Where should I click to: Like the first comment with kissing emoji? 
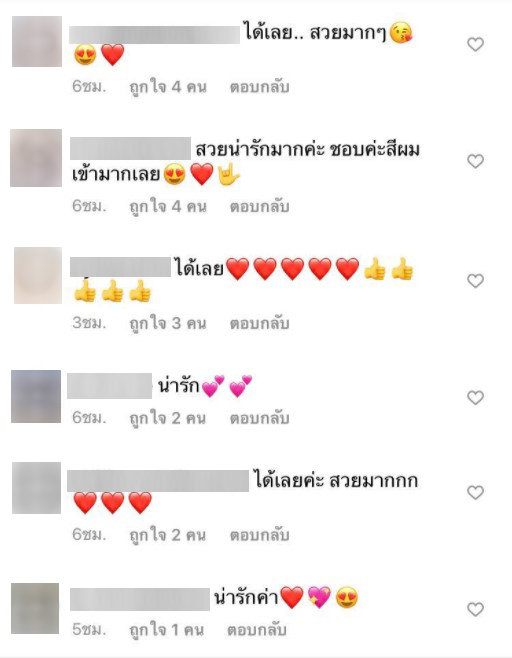(x=475, y=44)
